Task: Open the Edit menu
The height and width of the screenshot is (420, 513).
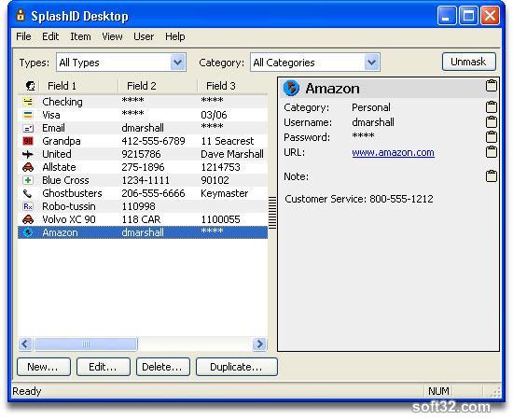Action: click(50, 36)
